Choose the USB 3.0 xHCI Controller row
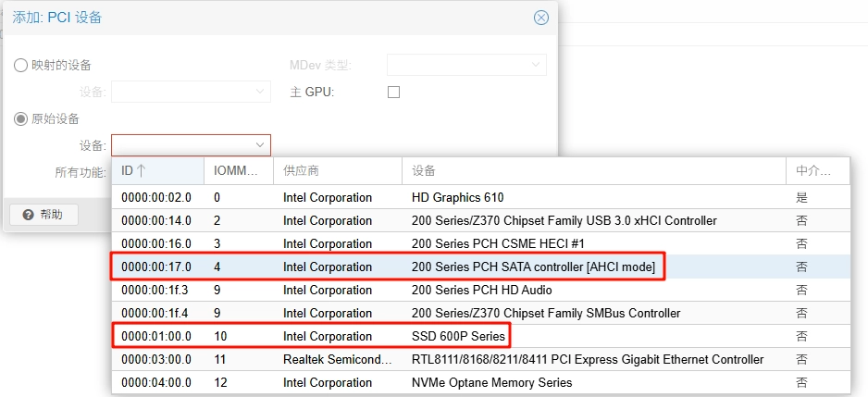 [564, 220]
